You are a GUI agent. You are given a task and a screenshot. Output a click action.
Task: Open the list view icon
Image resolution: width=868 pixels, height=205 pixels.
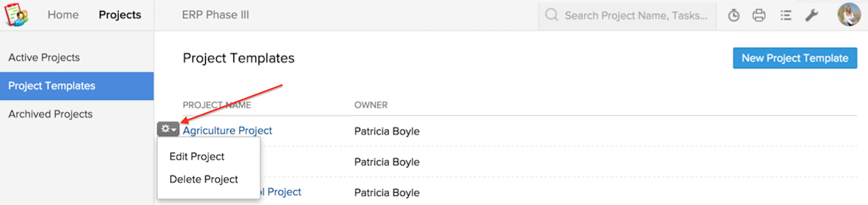(x=786, y=15)
